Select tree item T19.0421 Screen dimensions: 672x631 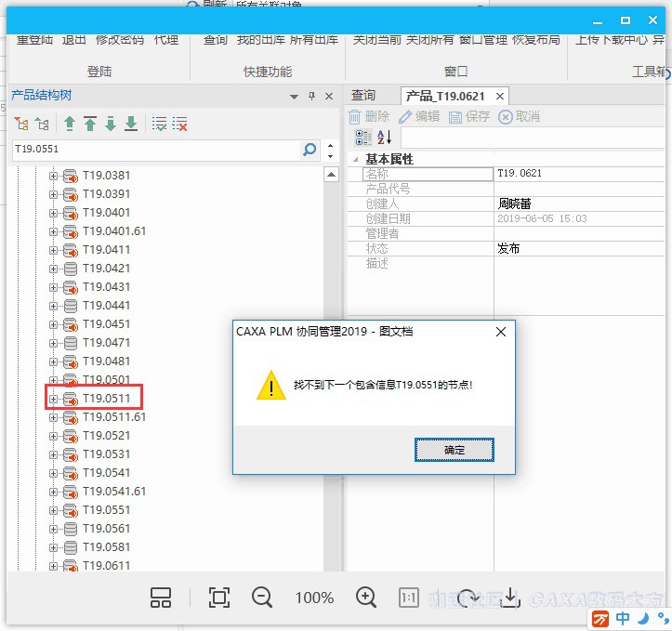coord(106,269)
